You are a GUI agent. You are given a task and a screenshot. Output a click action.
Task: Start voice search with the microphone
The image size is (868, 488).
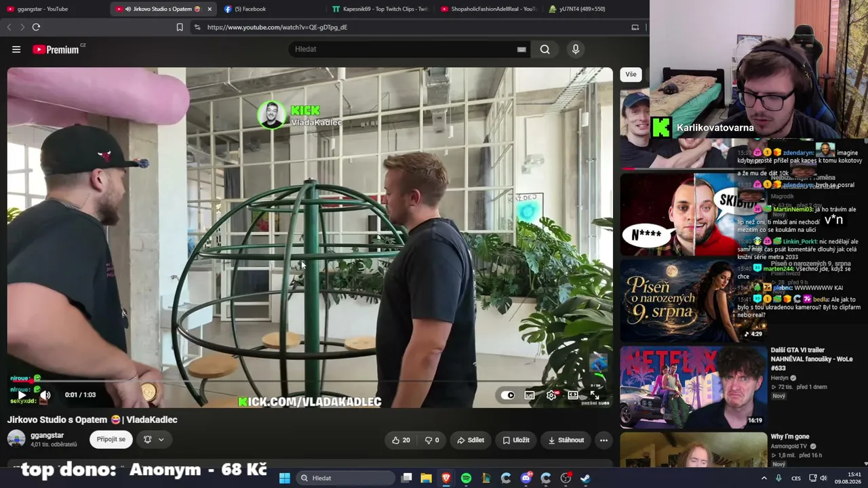576,49
